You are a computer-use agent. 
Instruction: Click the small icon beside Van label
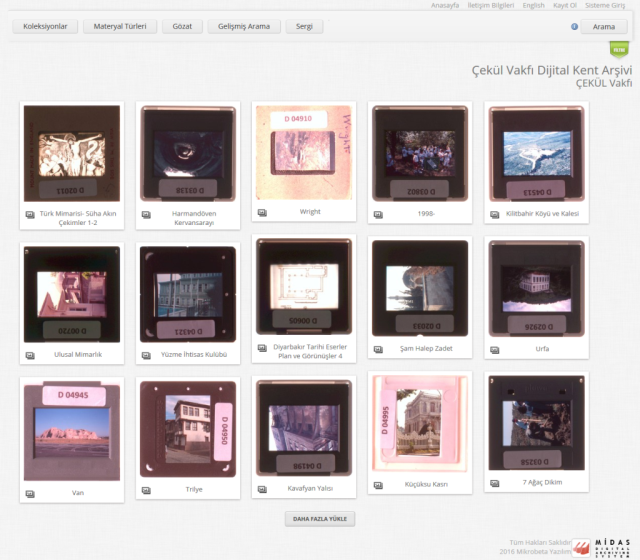coord(29,493)
